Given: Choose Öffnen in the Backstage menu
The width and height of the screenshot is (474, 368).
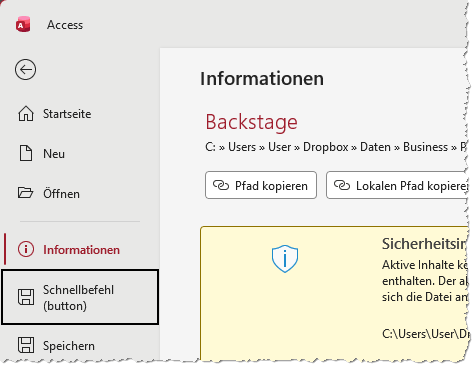Looking at the screenshot, I should (x=80, y=193).
